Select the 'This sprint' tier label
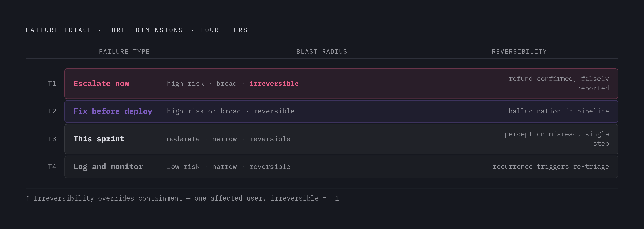 [99, 139]
